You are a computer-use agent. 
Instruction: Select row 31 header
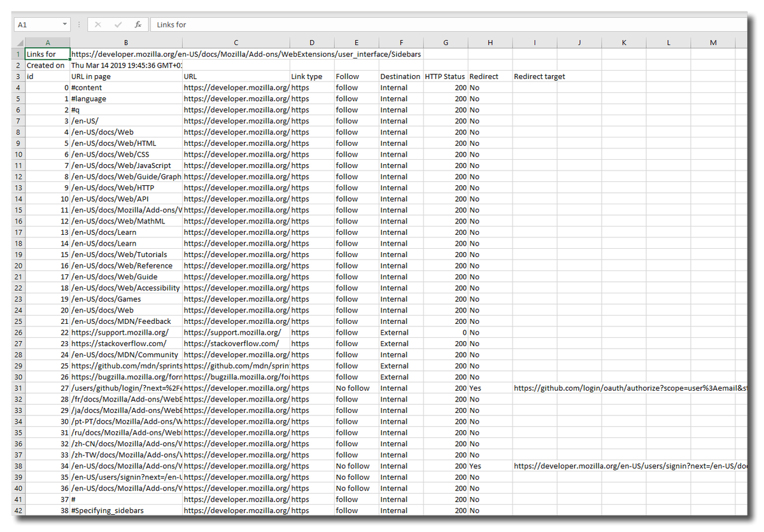[18, 388]
